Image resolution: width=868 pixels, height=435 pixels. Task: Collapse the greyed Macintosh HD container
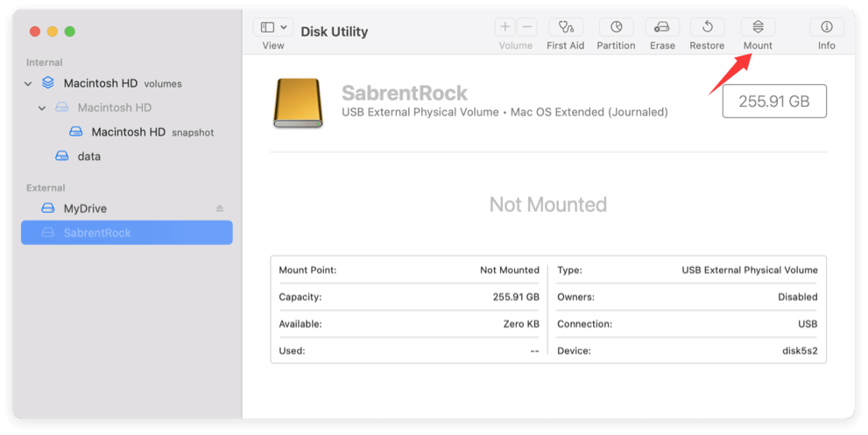coord(42,108)
